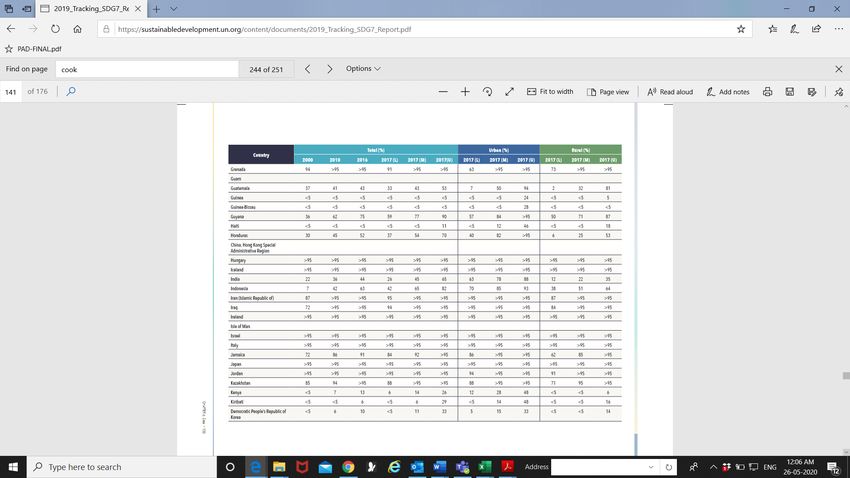This screenshot has width=850, height=478.
Task: Open Microsoft Excel from taskbar
Action: 485,467
